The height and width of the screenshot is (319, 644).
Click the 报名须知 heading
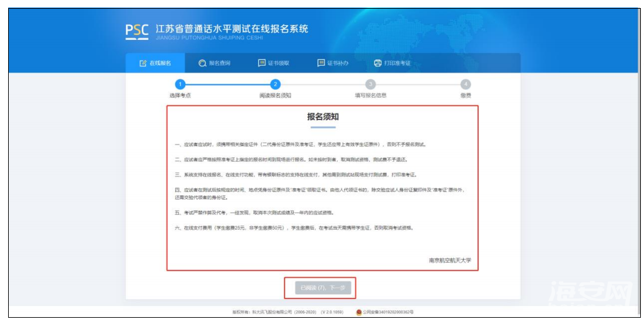(x=323, y=116)
